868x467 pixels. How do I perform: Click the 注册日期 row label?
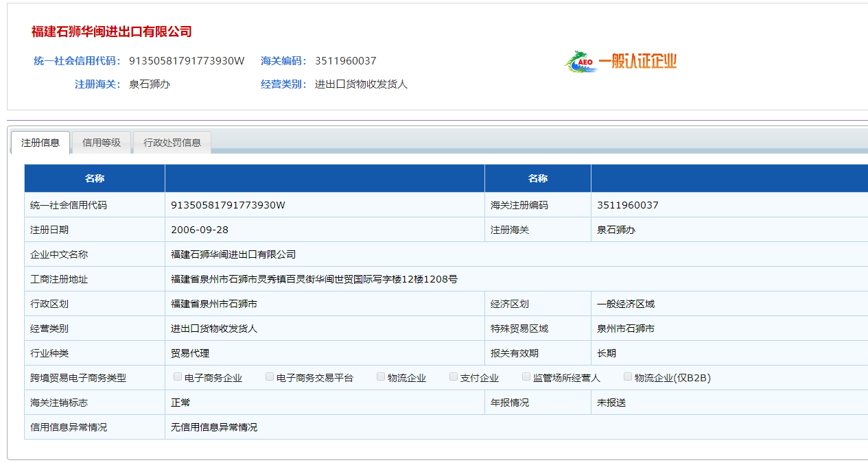49,230
